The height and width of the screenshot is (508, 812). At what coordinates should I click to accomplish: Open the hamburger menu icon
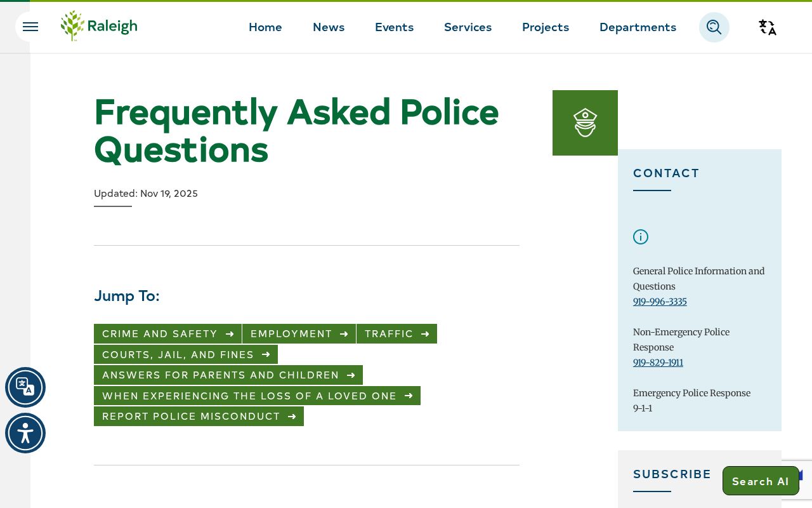coord(30,27)
